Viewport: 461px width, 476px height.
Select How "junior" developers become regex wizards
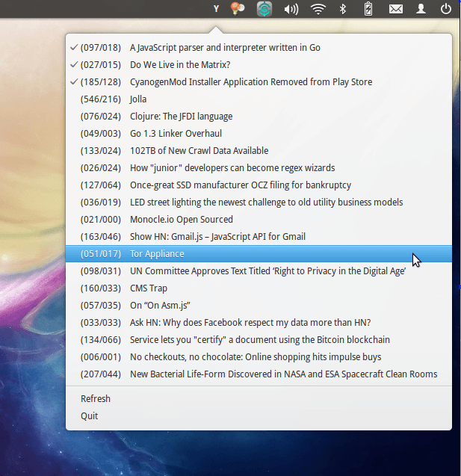click(259, 168)
